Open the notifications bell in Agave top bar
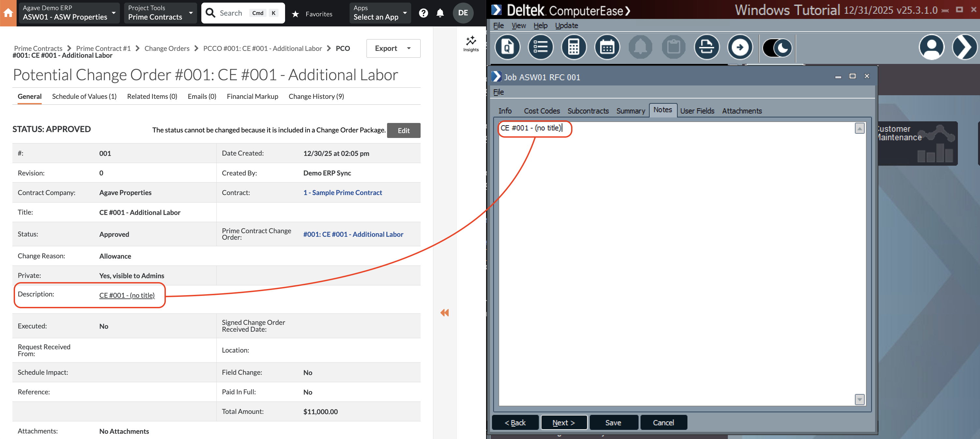The width and height of the screenshot is (980, 439). (440, 13)
